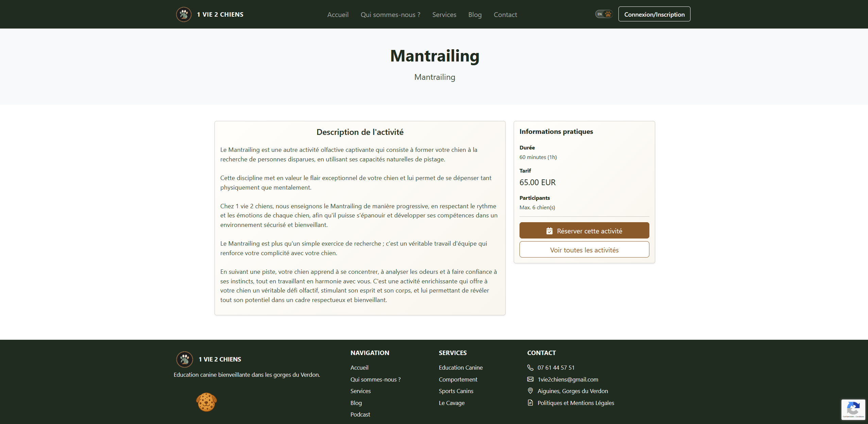Click the Podcast link in the footer

click(360, 414)
